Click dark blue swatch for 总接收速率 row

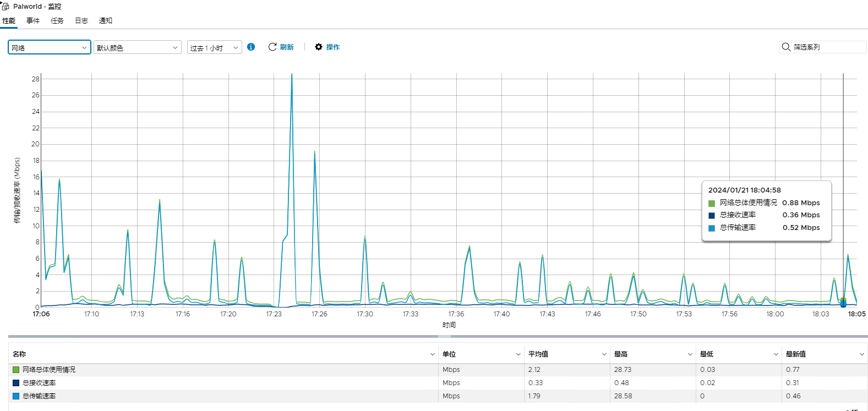pos(16,383)
